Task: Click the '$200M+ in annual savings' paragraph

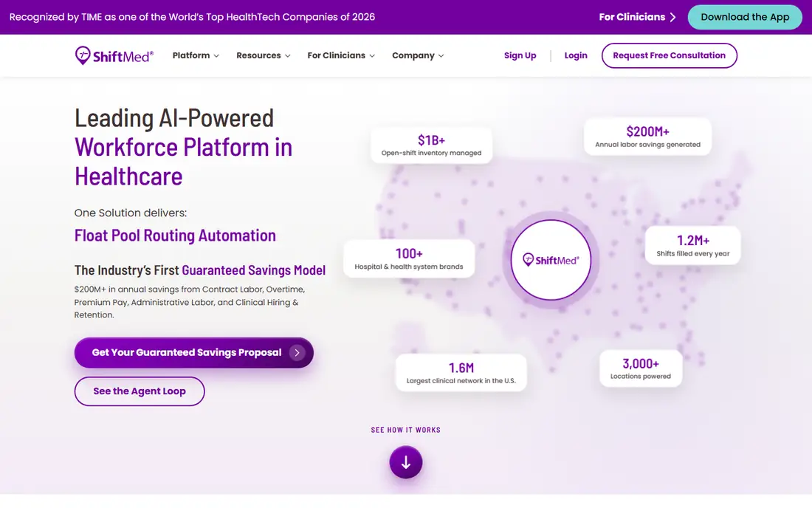Action: (x=190, y=302)
